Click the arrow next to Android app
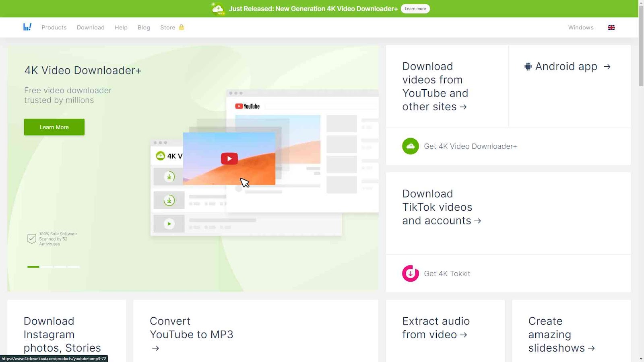 607,66
